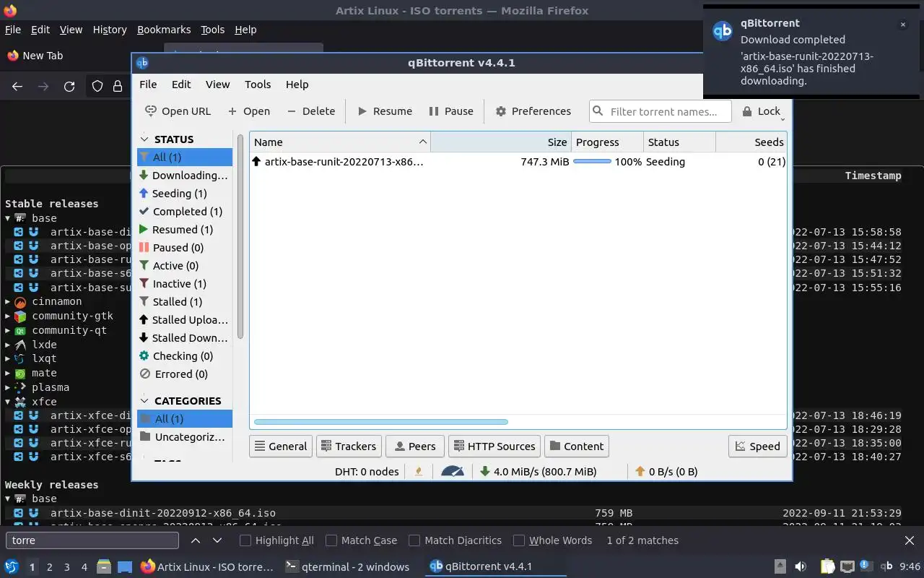
Task: Open qBittorrent Tools menu
Action: coord(258,85)
